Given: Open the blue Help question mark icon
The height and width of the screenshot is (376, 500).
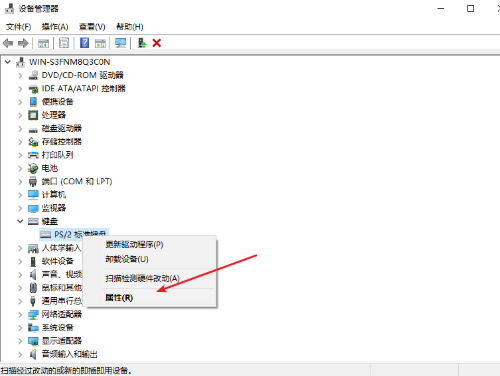Looking at the screenshot, I should tap(84, 43).
